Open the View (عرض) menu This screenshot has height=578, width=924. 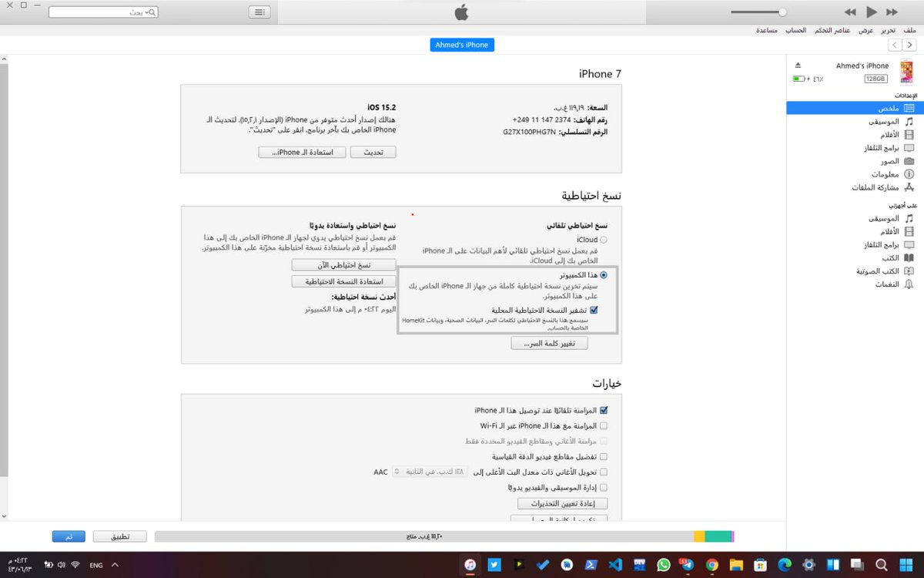tap(866, 30)
